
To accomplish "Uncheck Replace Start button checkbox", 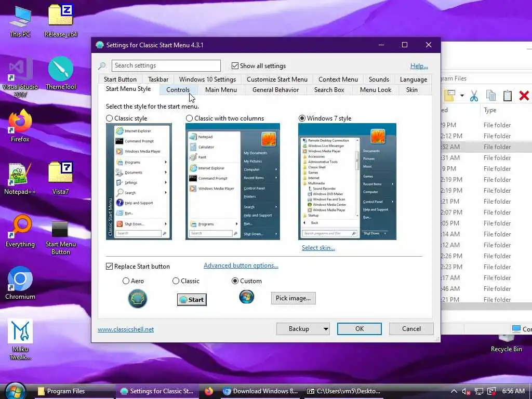I will click(x=109, y=267).
